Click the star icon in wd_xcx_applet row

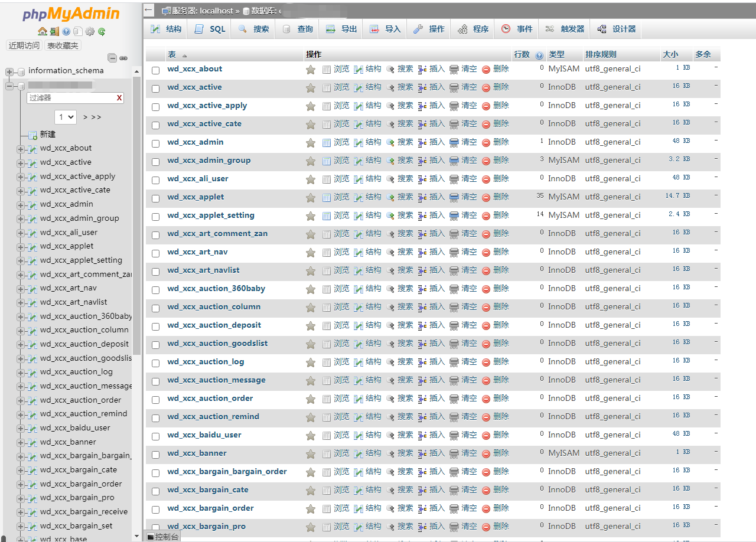click(311, 198)
